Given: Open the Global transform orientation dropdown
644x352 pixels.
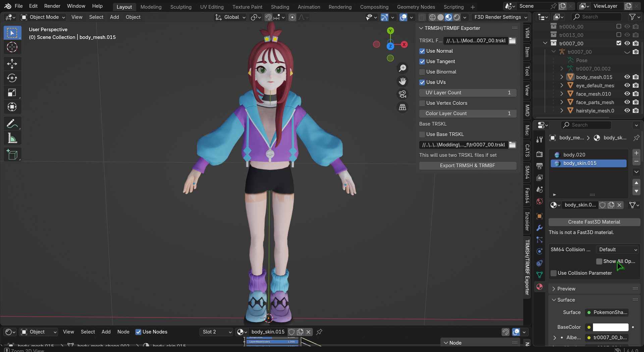Looking at the screenshot, I should tap(230, 17).
